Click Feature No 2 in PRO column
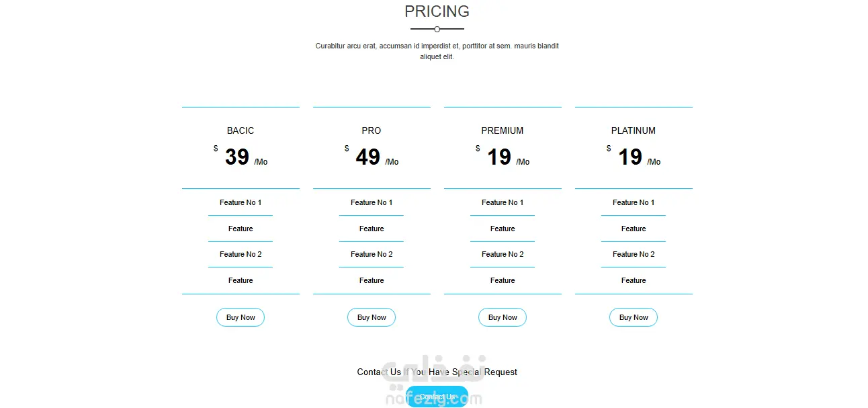The height and width of the screenshot is (408, 868). [x=372, y=254]
